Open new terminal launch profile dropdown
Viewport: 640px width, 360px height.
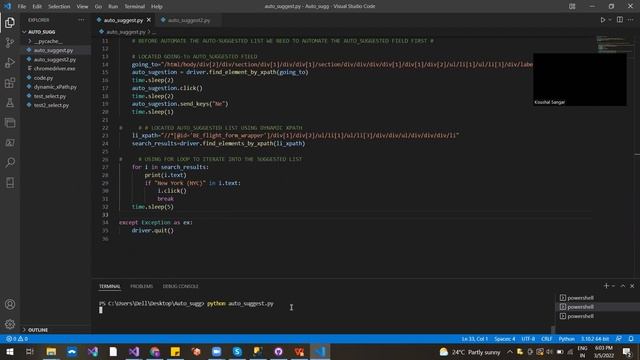click(x=613, y=286)
